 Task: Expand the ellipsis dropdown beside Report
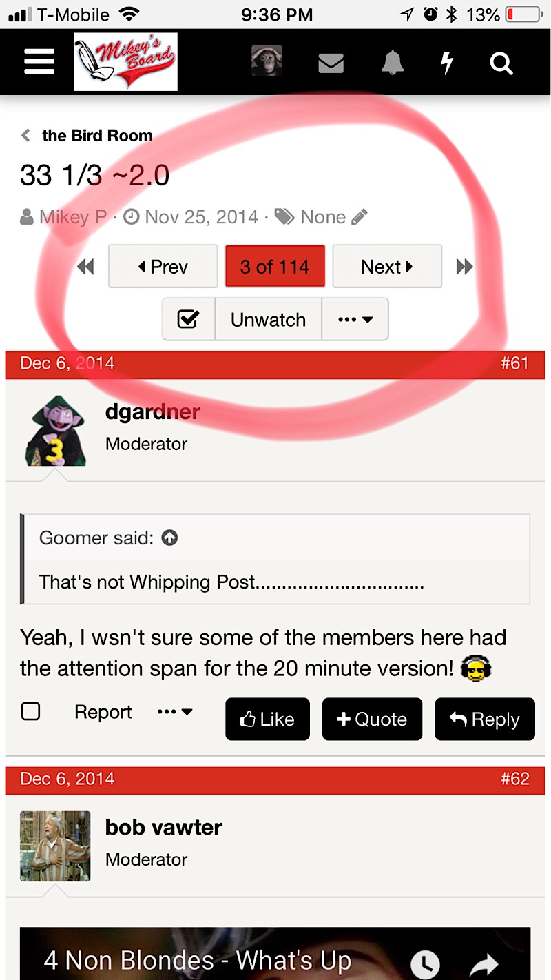point(175,712)
